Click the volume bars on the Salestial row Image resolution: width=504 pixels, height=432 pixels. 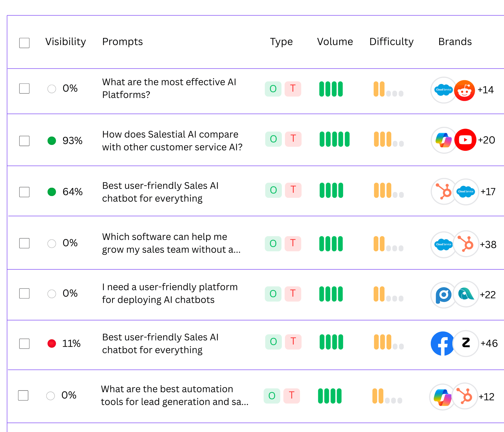coord(334,139)
